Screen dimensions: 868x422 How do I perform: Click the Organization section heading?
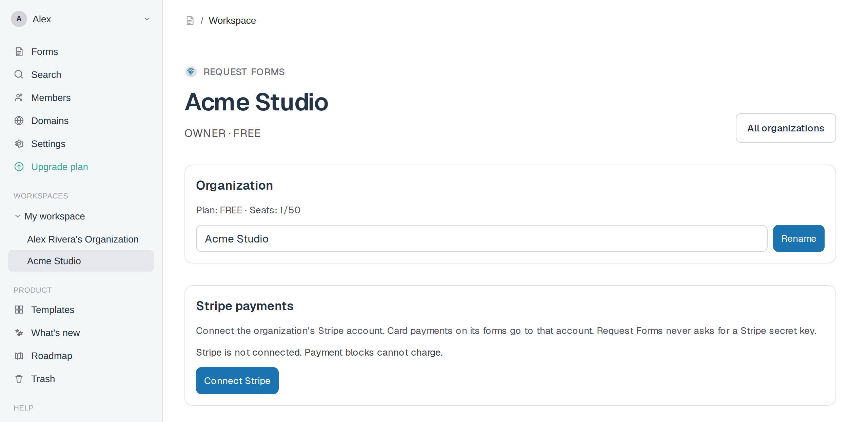point(234,185)
